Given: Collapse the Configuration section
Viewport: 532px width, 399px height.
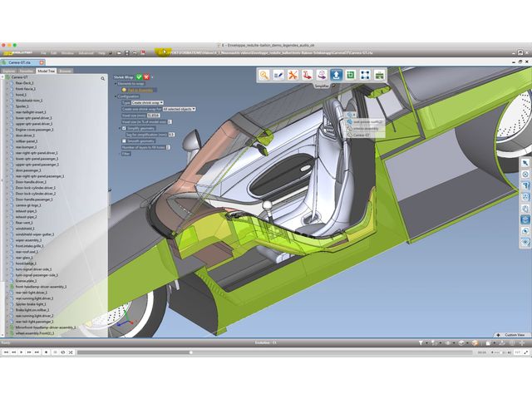Looking at the screenshot, I should (116, 96).
